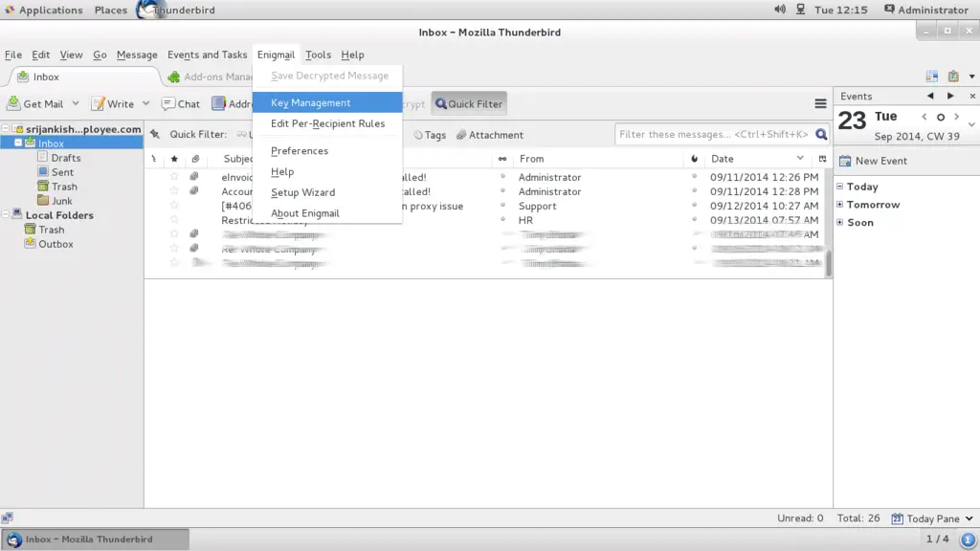The height and width of the screenshot is (551, 980).
Task: Launch the Enigmail Setup Wizard
Action: tap(327, 192)
